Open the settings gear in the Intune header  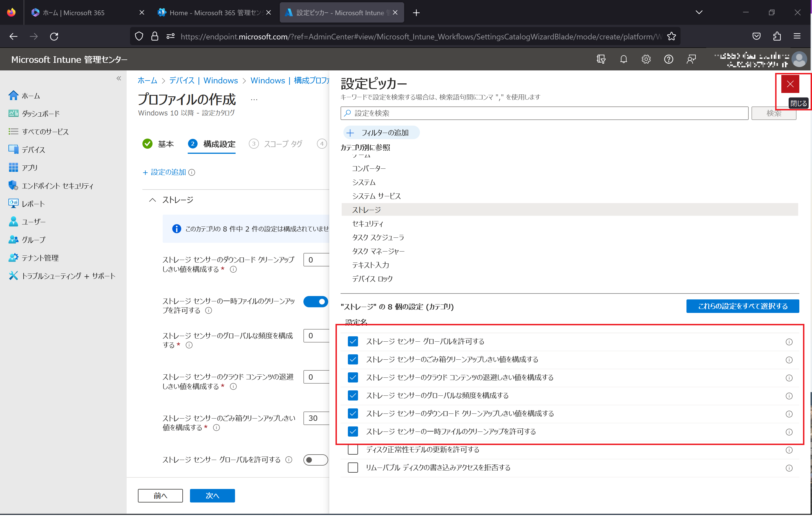coord(646,59)
